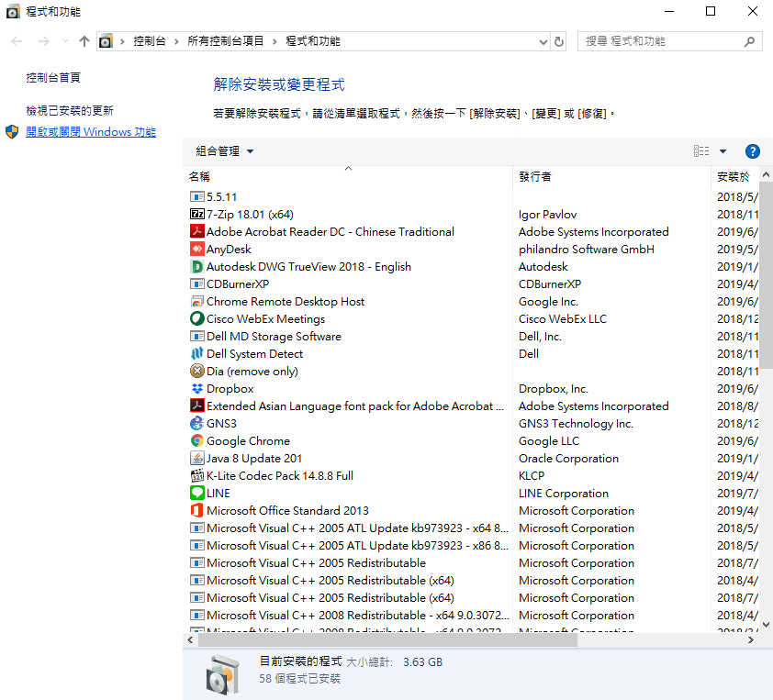Image resolution: width=773 pixels, height=700 pixels.
Task: Expand chevron after 所有控制台項目 breadcrumb
Action: click(274, 41)
